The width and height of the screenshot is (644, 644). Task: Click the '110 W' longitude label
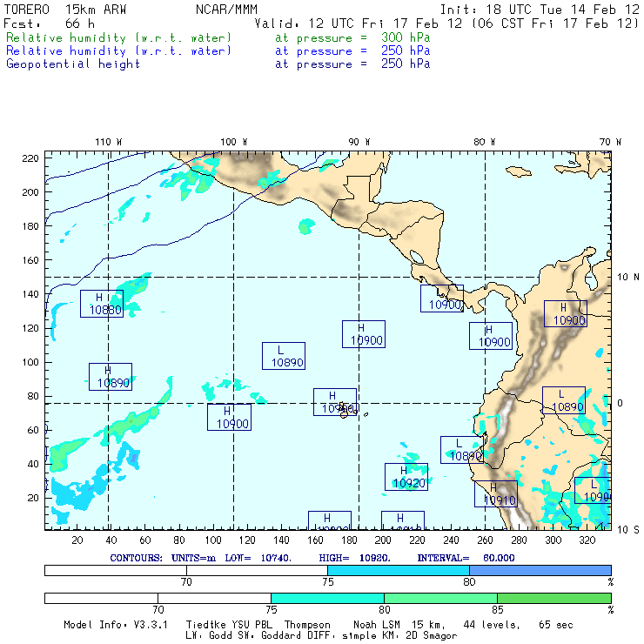click(x=109, y=142)
